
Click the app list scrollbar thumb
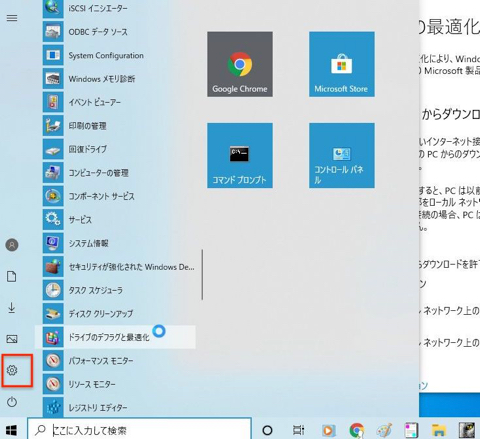pos(202,275)
